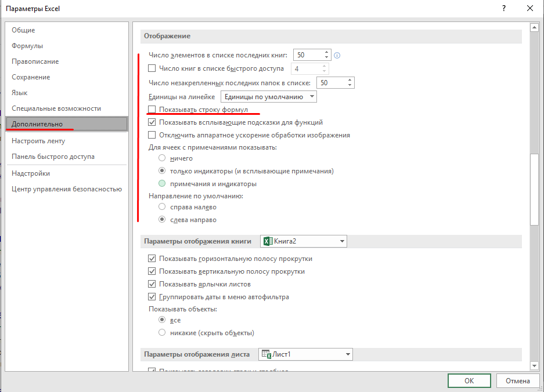Open the help question mark button
This screenshot has width=544, height=392.
point(504,8)
